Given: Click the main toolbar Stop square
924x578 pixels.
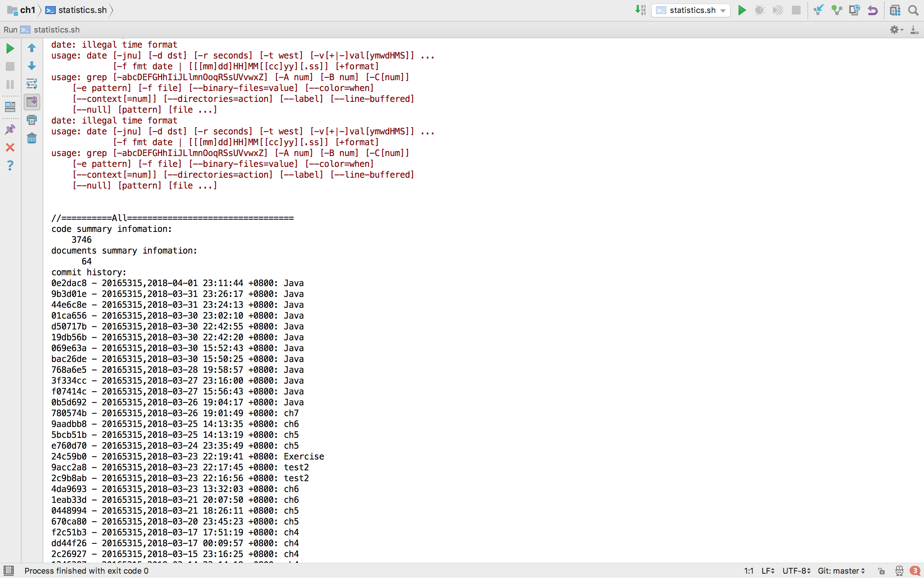Looking at the screenshot, I should [796, 10].
